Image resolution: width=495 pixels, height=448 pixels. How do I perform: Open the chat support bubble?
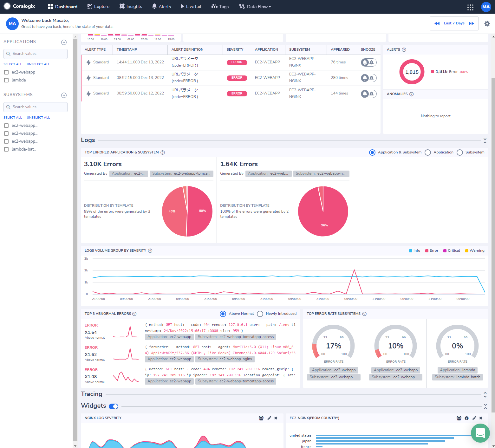480,433
